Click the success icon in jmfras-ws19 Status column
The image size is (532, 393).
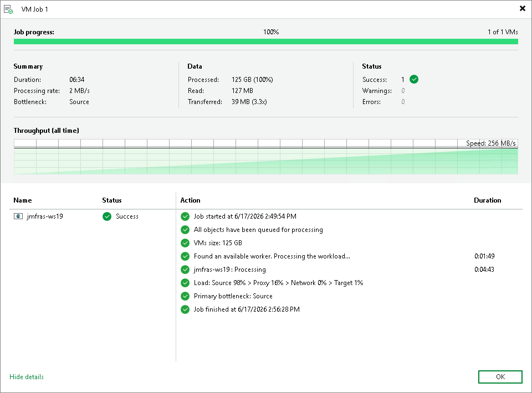(x=107, y=216)
